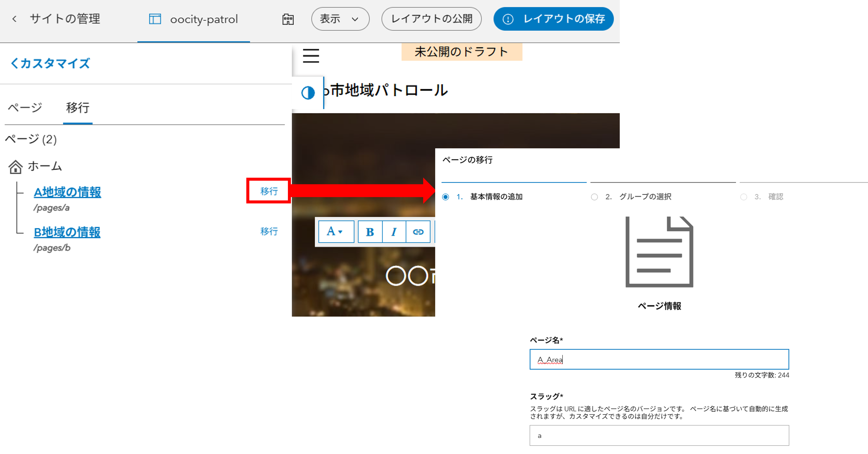Select step 3 確認 radio
Screen dimensions: 868x454
pyautogui.click(x=744, y=197)
